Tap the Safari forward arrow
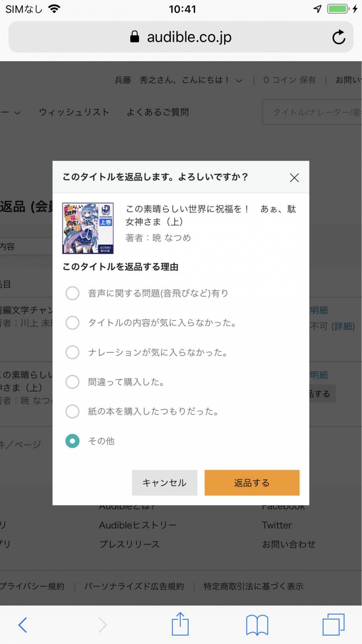The width and height of the screenshot is (362, 644). [103, 625]
